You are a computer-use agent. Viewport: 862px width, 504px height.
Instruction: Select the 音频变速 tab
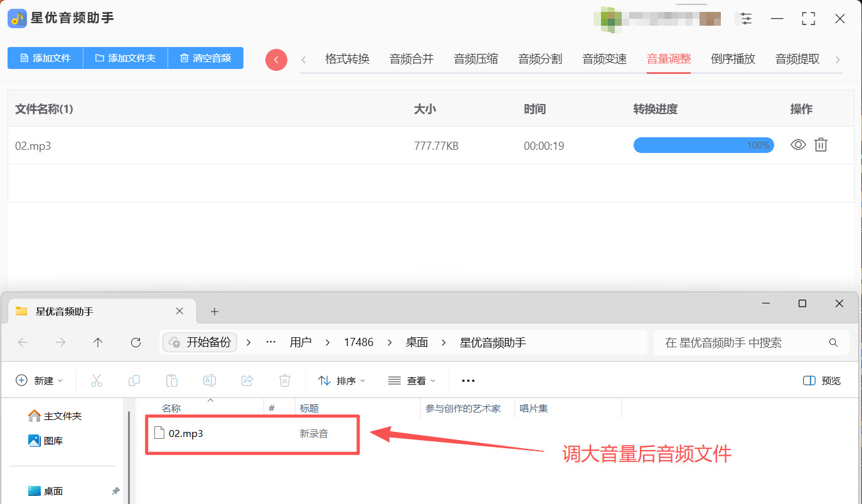pos(604,60)
